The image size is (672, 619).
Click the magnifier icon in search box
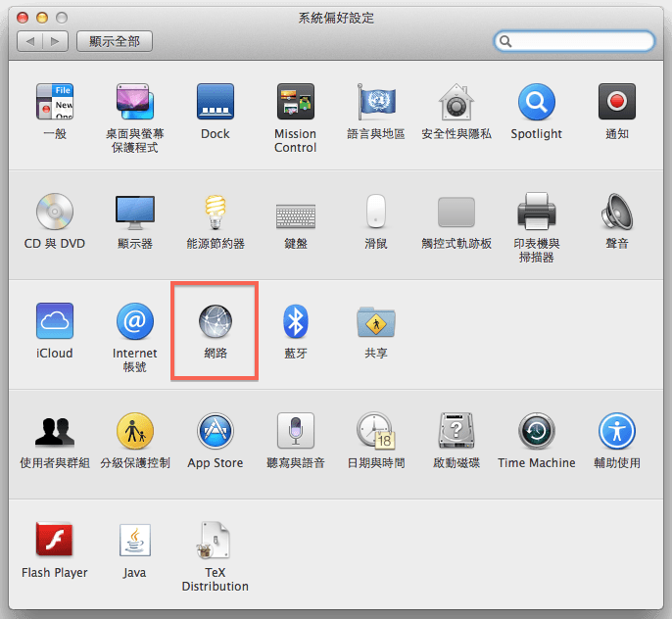pyautogui.click(x=505, y=41)
